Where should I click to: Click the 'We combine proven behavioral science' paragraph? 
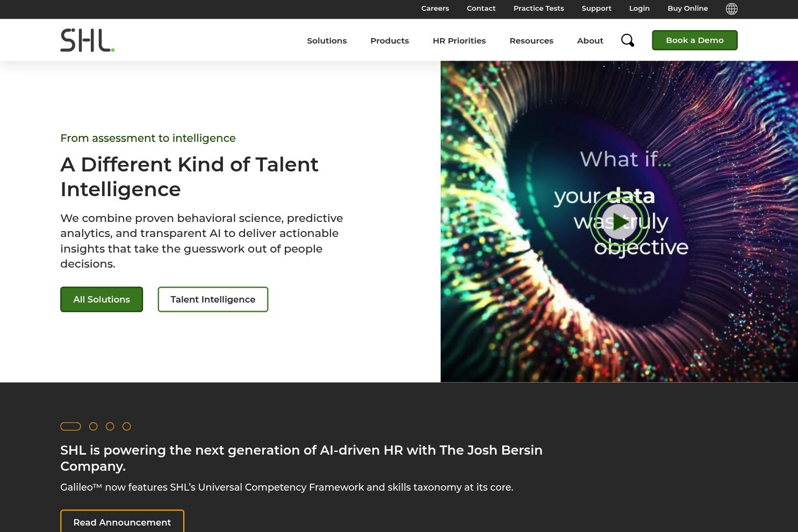point(202,241)
